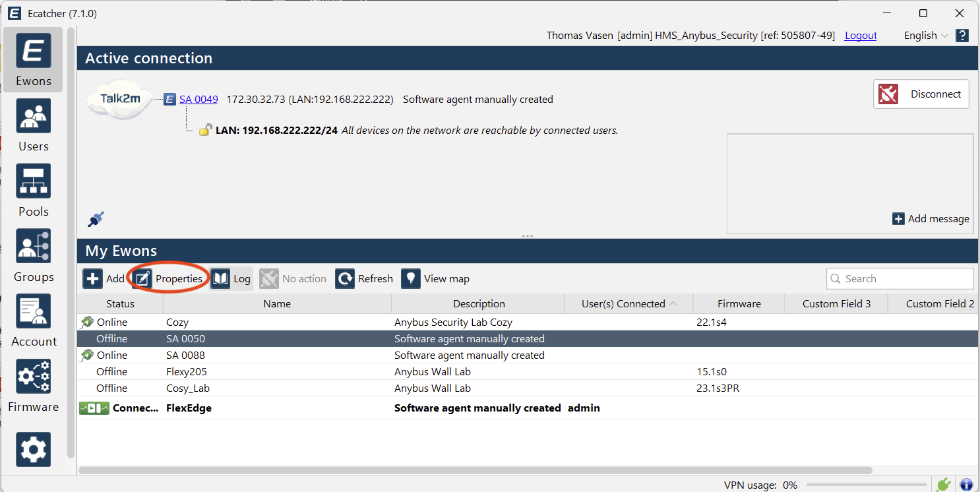Click the LAN padlock icon
Viewport: 980px width, 492px height.
(x=206, y=130)
